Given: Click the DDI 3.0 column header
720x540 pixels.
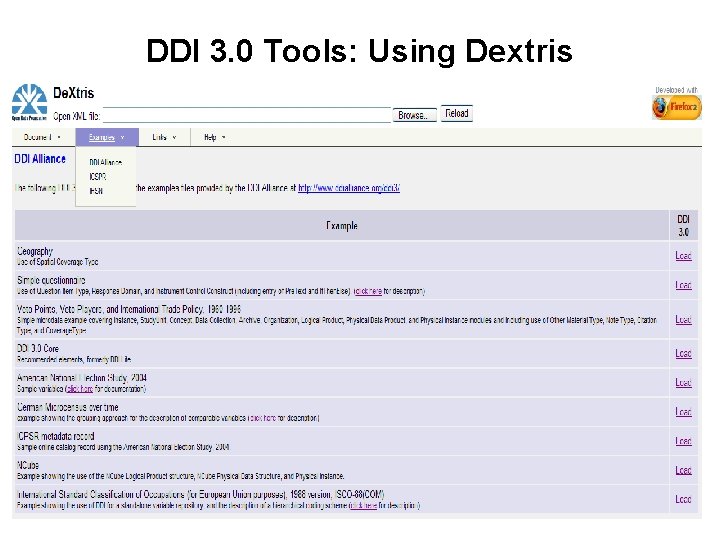Looking at the screenshot, I should click(x=684, y=225).
